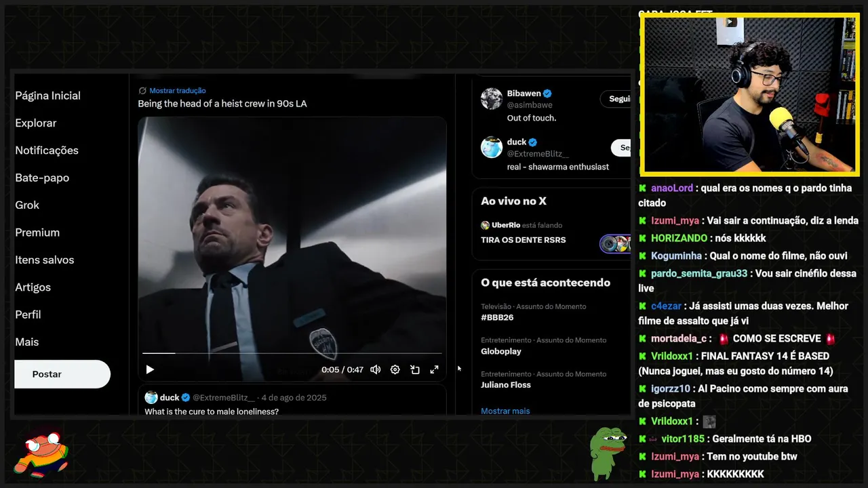Click the Kick badge beside anaoLord
The width and height of the screenshot is (868, 488).
tap(642, 188)
